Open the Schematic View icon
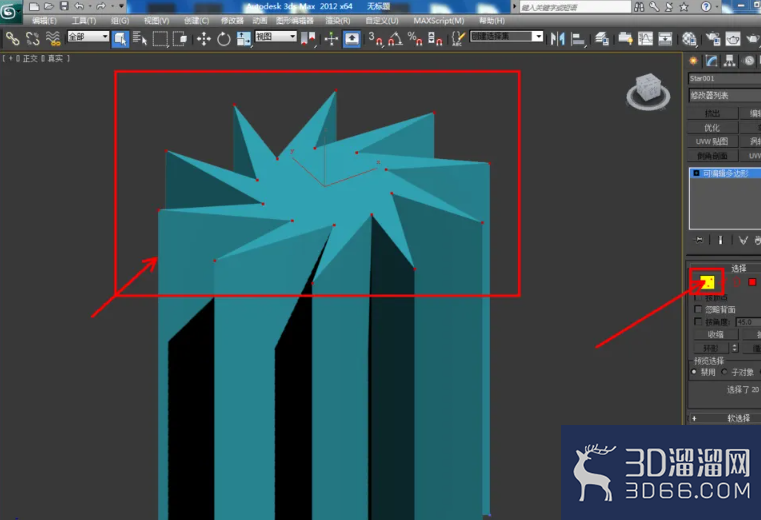 pyautogui.click(x=665, y=38)
